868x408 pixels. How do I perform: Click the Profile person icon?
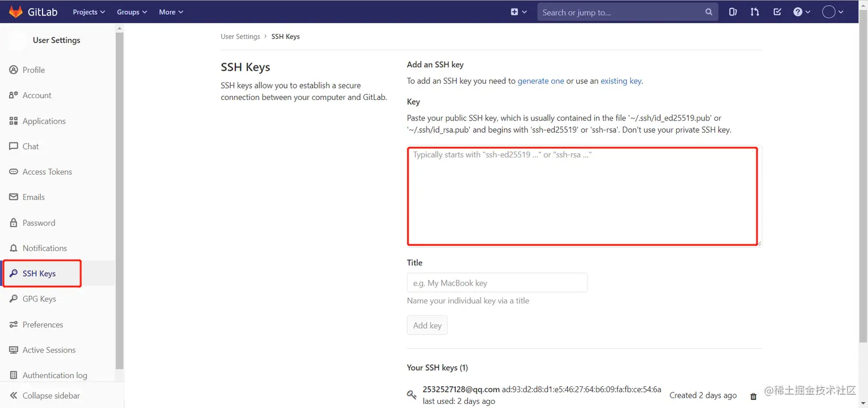pyautogui.click(x=14, y=70)
